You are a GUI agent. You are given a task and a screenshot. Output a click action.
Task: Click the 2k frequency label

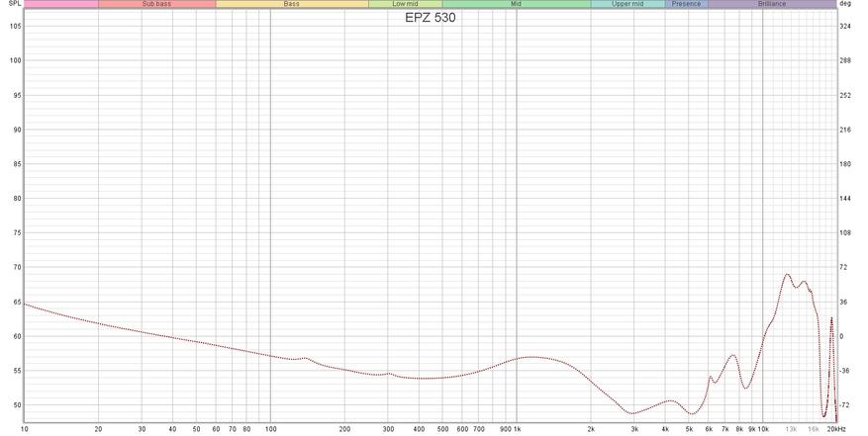pyautogui.click(x=591, y=429)
